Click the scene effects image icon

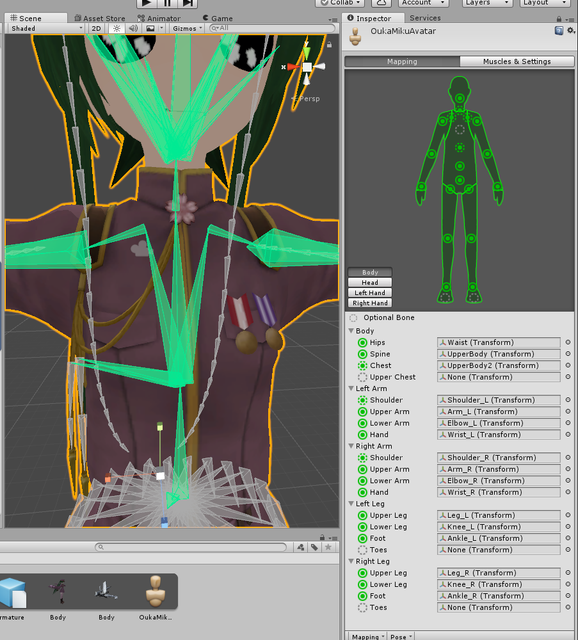coord(151,29)
